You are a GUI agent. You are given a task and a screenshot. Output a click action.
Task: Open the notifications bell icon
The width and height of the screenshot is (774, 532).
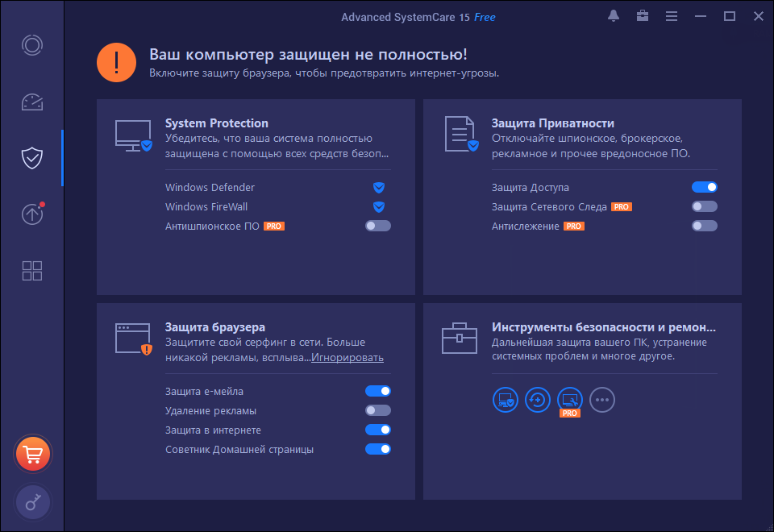[614, 16]
